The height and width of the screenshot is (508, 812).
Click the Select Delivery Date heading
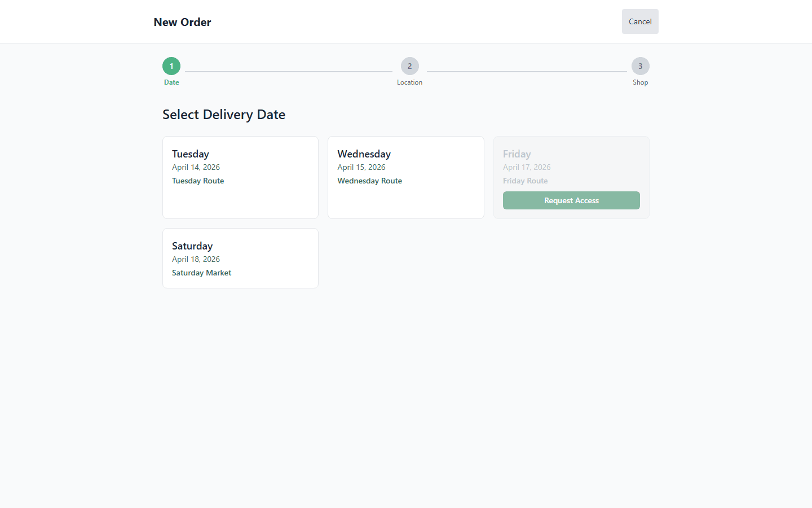point(224,114)
